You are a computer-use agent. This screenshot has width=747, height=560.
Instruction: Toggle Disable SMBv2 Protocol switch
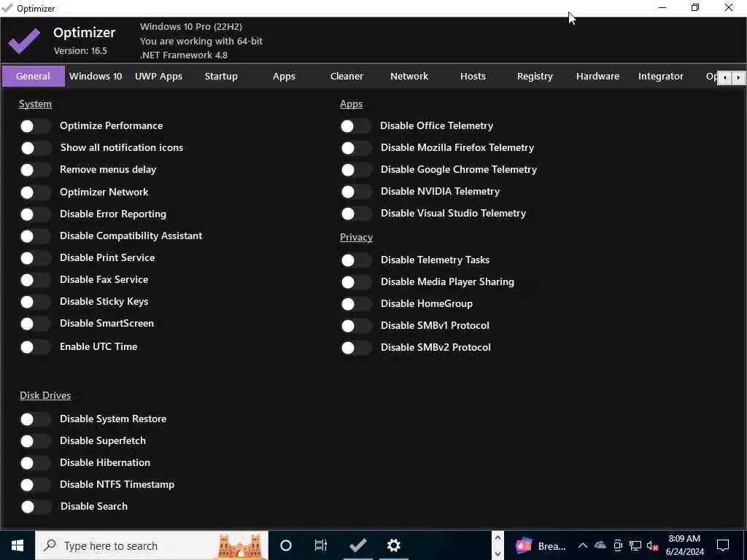tap(356, 348)
